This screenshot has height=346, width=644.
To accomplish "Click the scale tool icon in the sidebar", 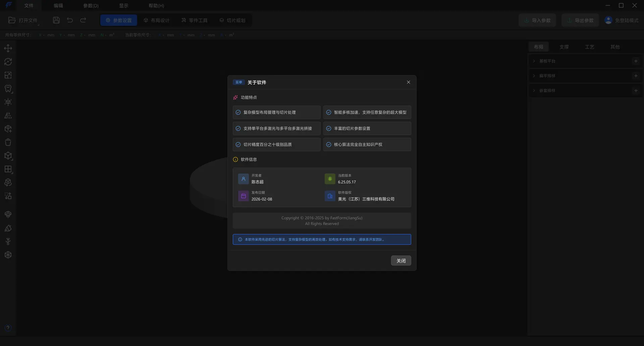I will tap(8, 75).
